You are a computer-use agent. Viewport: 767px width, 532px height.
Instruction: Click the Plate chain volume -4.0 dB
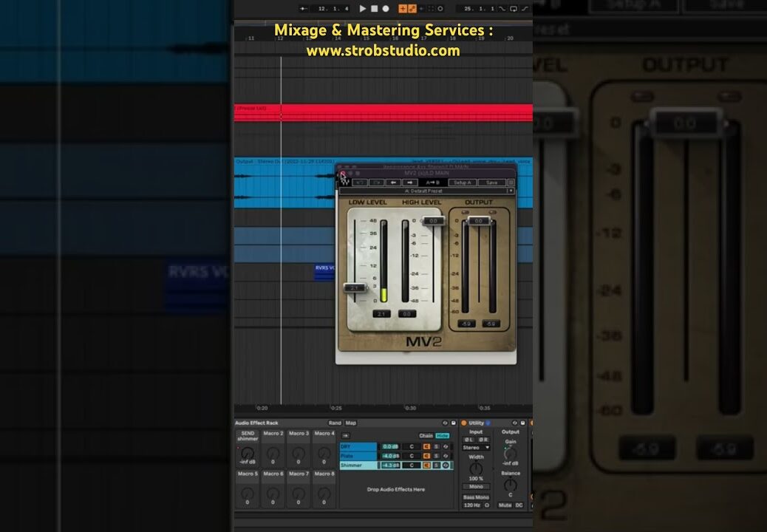point(390,456)
